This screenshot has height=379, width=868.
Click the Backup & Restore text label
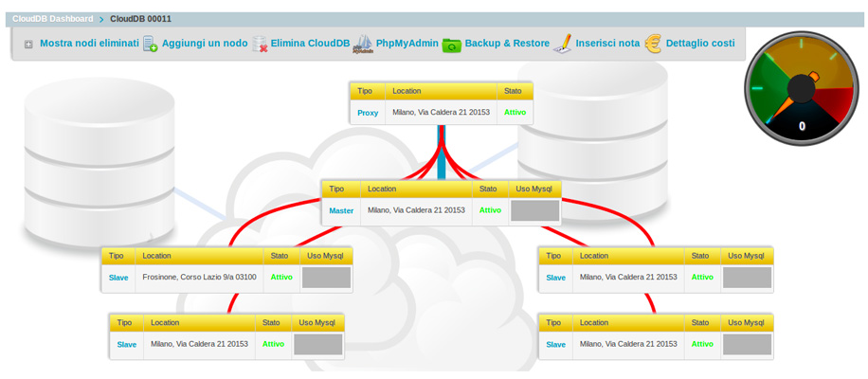pos(507,44)
